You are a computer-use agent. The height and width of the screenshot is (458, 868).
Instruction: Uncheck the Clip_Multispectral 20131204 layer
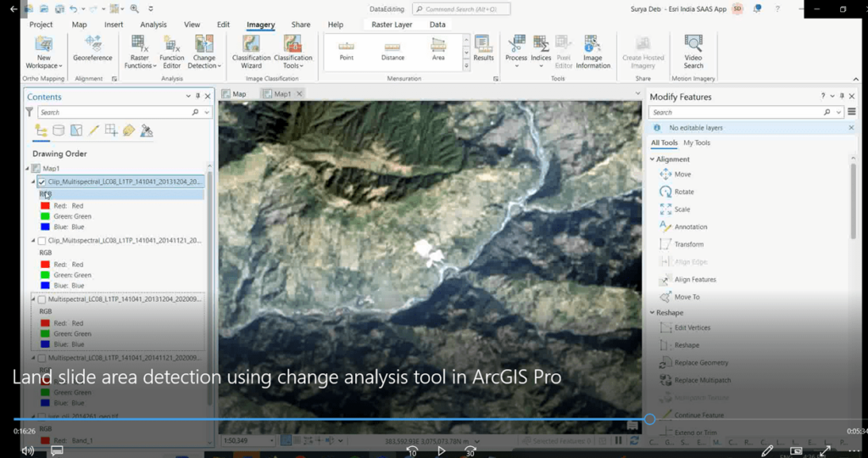point(42,182)
